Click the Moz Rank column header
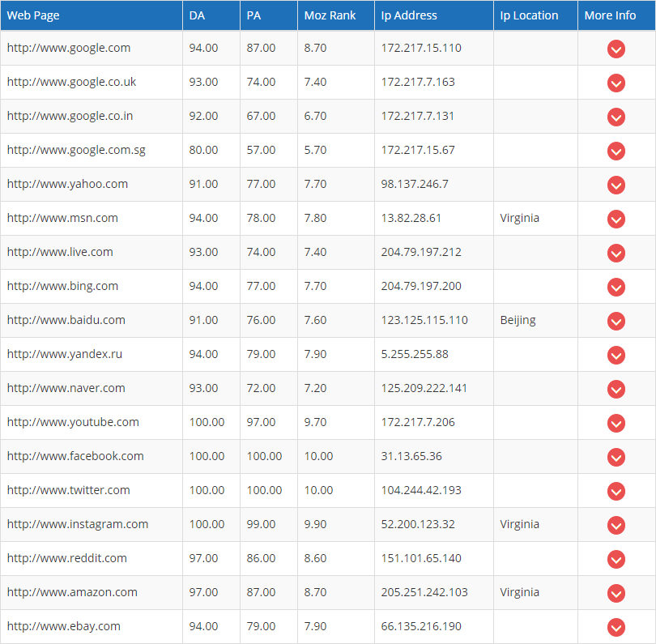Viewport: 656px width, 644px height. (x=336, y=15)
